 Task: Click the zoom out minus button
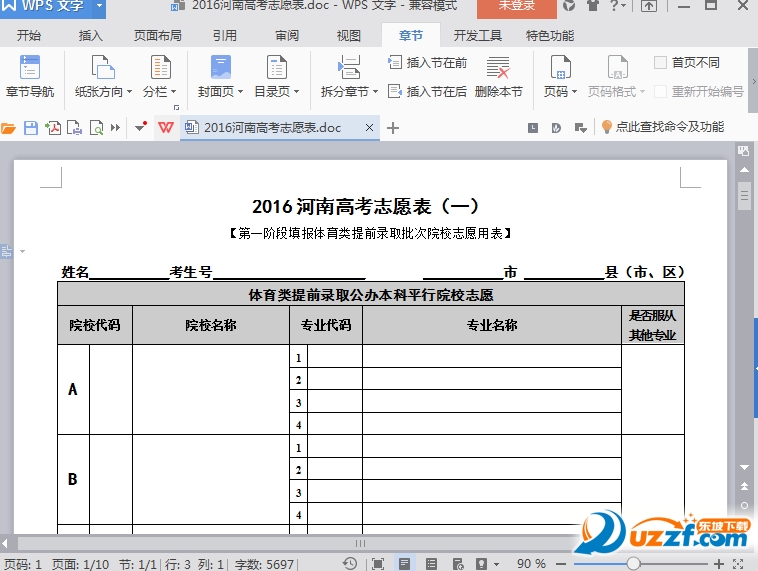(561, 564)
